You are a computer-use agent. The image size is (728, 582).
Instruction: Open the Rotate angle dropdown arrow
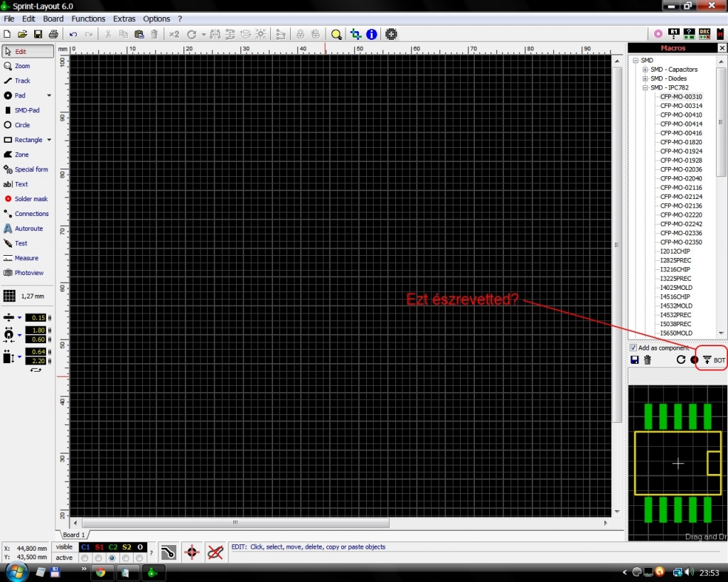click(x=203, y=35)
